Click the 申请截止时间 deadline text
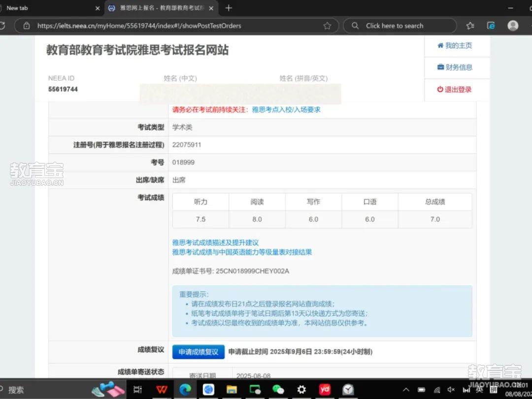 [x=300, y=352]
